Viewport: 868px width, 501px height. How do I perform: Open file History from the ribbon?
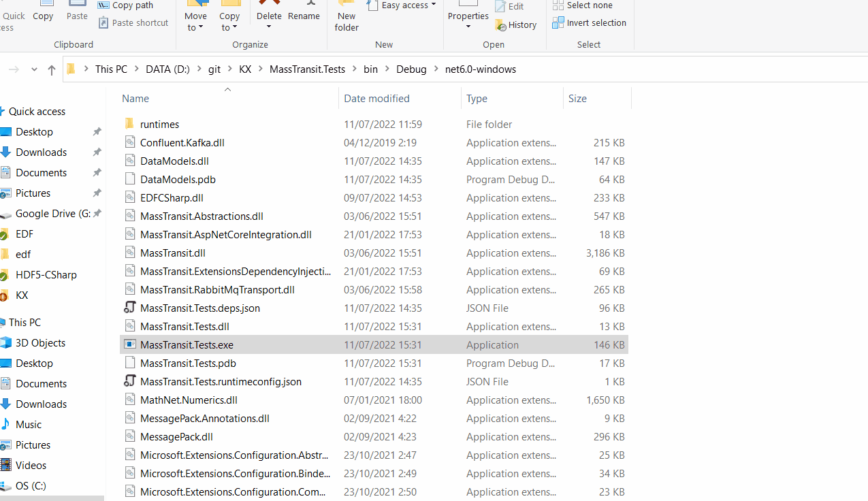click(x=516, y=25)
